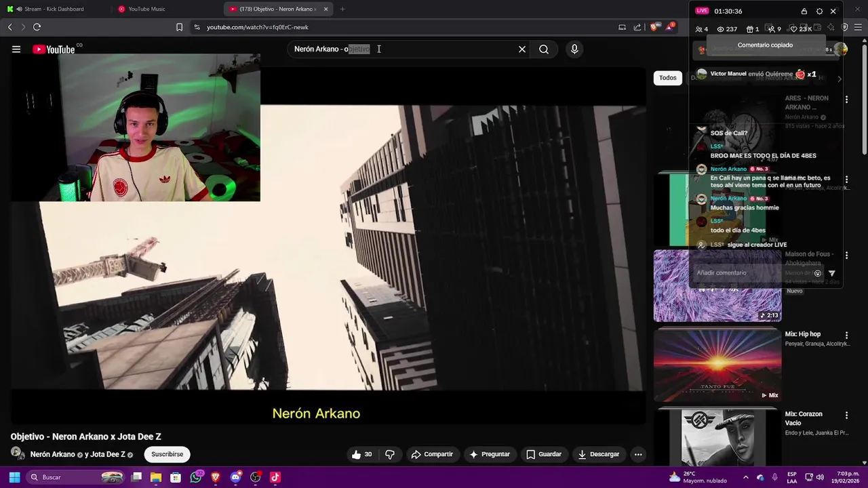The image size is (868, 488).
Task: Go to the YouTube home logo
Action: point(54,49)
